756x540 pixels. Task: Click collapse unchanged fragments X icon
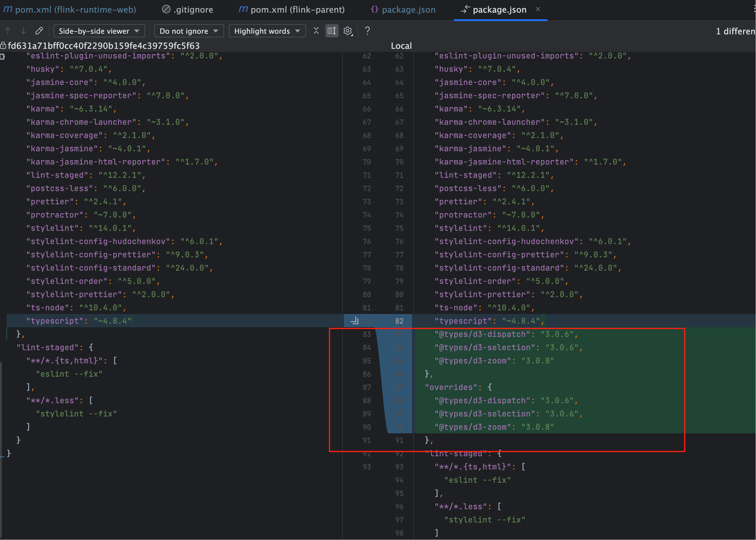coord(316,31)
